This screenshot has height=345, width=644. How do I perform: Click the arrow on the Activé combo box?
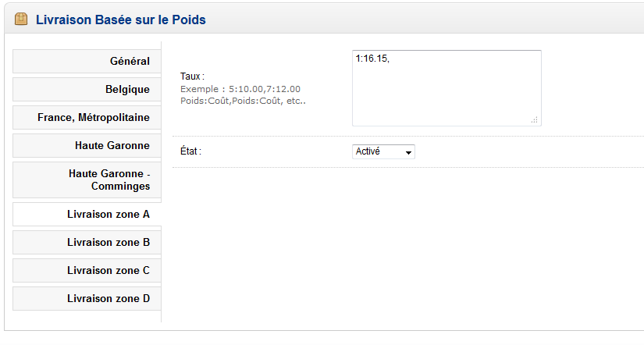408,152
